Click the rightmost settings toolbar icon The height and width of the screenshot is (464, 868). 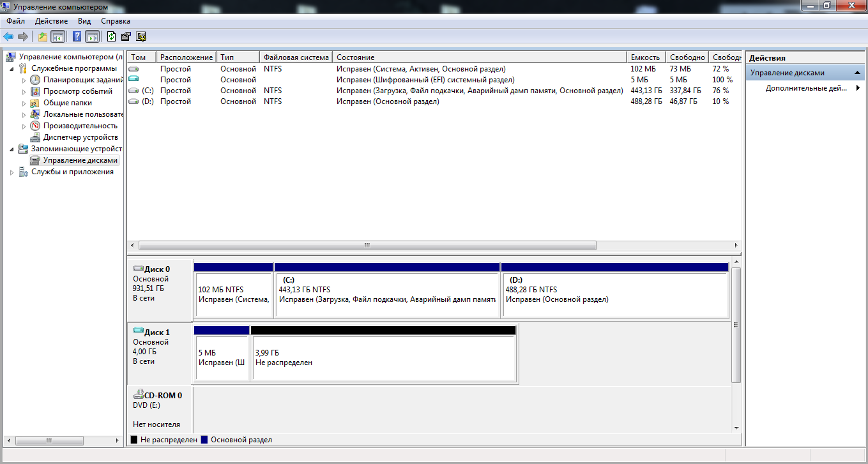pyautogui.click(x=141, y=36)
